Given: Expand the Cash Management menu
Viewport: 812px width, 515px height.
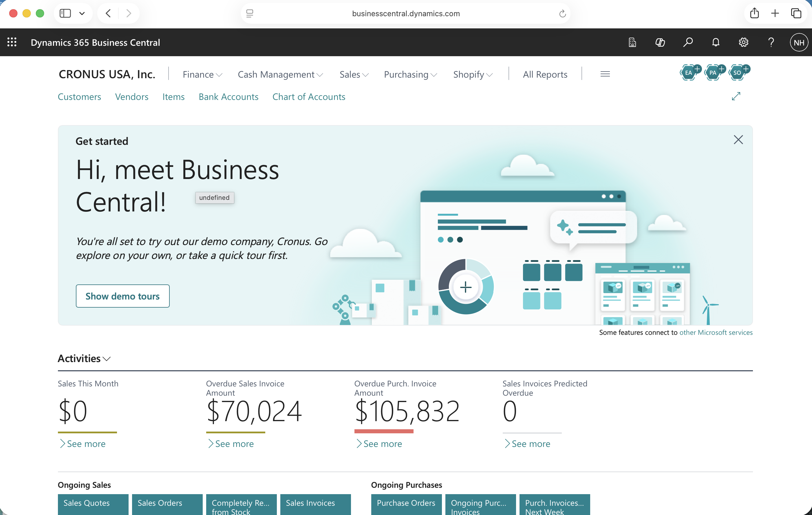Looking at the screenshot, I should point(280,74).
